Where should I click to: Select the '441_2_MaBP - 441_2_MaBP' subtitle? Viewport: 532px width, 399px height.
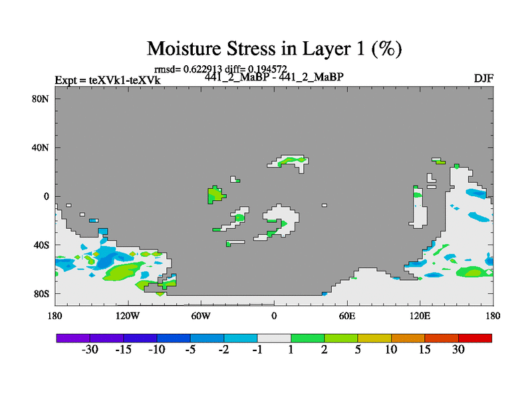coord(274,77)
